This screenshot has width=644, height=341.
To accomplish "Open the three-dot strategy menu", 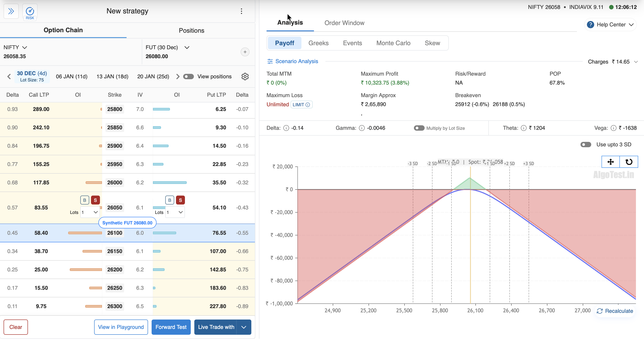I will [241, 11].
